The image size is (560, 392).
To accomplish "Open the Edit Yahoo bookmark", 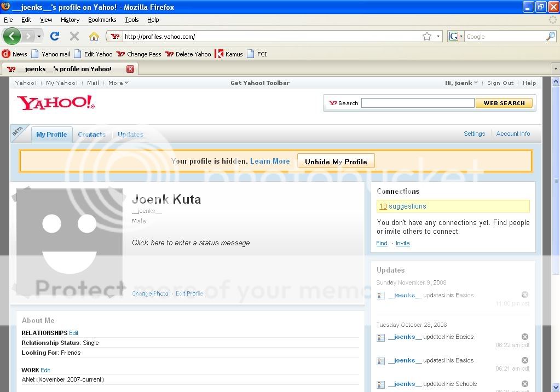I will 93,54.
